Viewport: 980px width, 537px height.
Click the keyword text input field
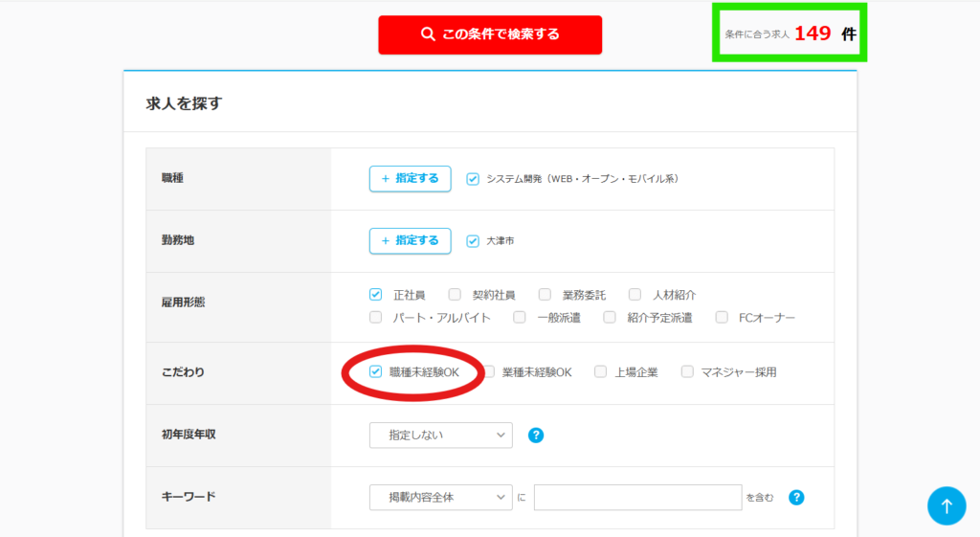click(x=637, y=498)
